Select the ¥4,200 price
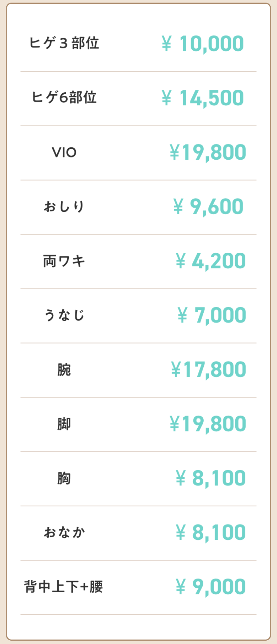 [x=211, y=261]
